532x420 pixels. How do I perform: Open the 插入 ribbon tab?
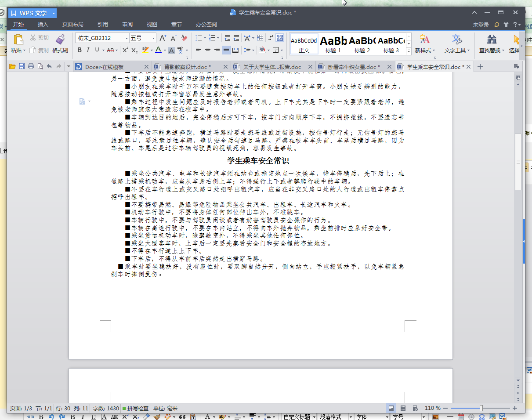point(43,25)
